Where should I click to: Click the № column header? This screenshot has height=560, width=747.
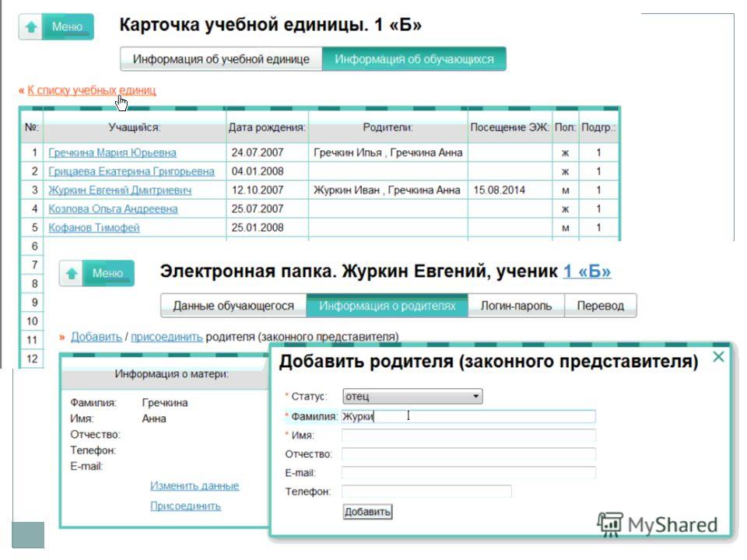(x=32, y=127)
